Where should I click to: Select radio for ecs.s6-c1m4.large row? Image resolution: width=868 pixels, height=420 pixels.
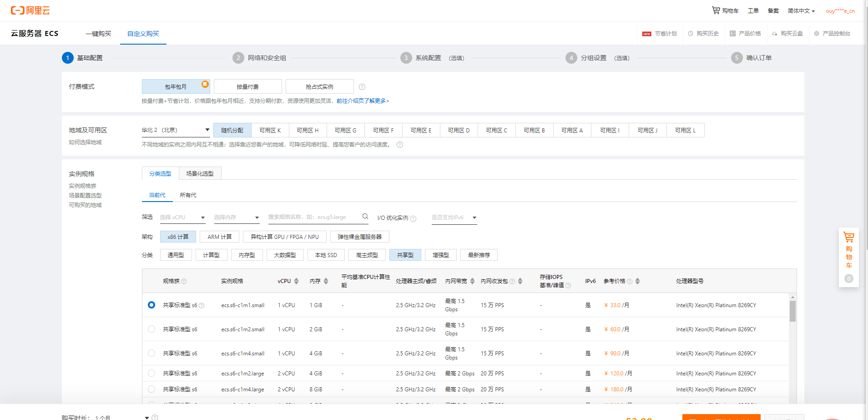pyautogui.click(x=151, y=389)
